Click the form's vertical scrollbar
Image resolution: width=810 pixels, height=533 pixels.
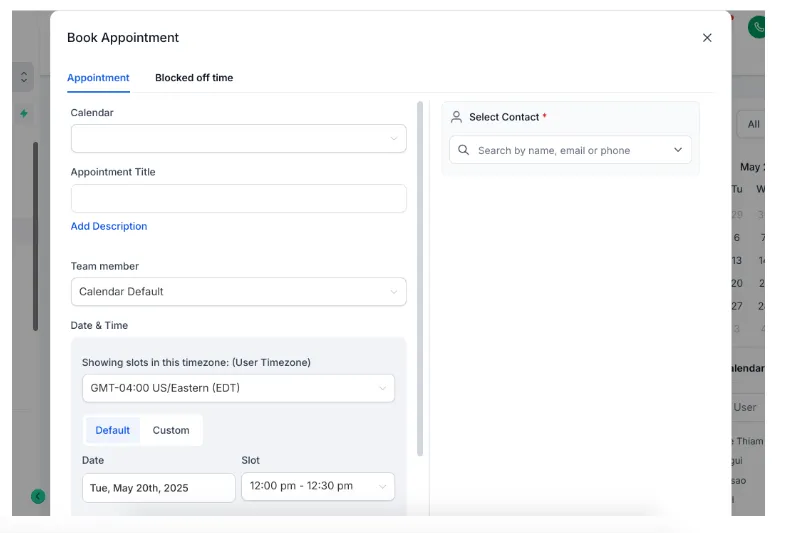coord(420,279)
